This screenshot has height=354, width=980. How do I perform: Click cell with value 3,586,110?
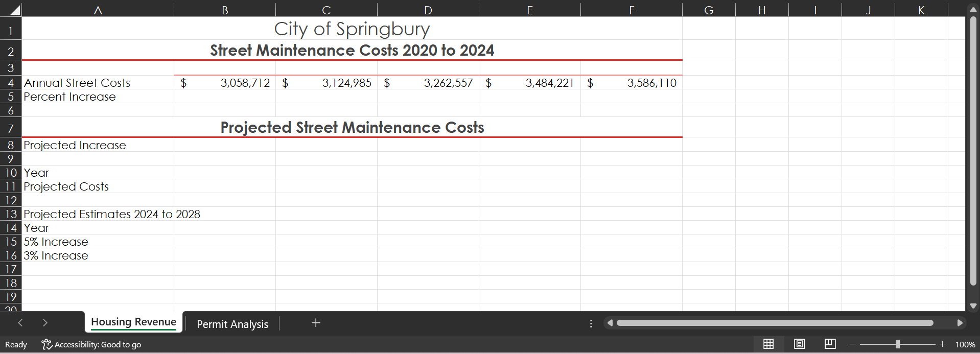tap(632, 83)
